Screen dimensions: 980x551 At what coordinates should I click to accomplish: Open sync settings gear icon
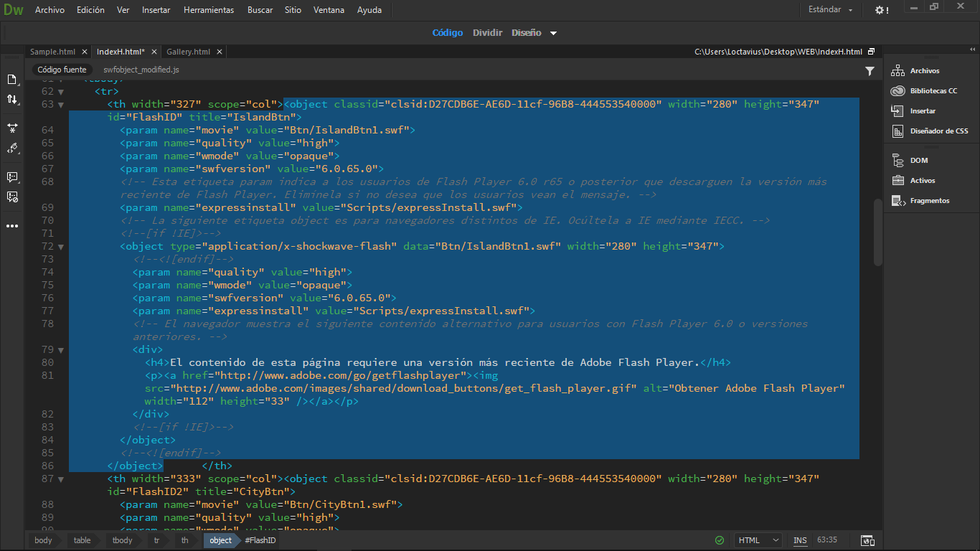pyautogui.click(x=882, y=10)
